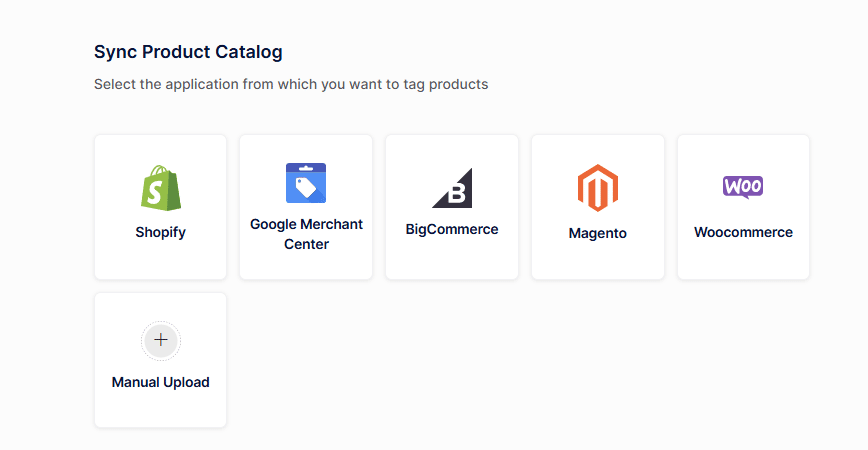Click the application selection instruction text
Screen dimensions: 868x450
[x=291, y=84]
